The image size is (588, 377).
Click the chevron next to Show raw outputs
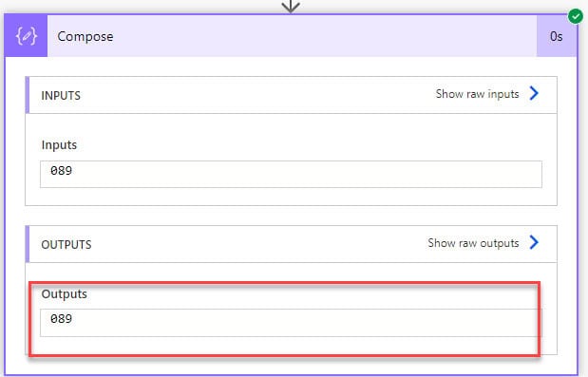coord(534,242)
